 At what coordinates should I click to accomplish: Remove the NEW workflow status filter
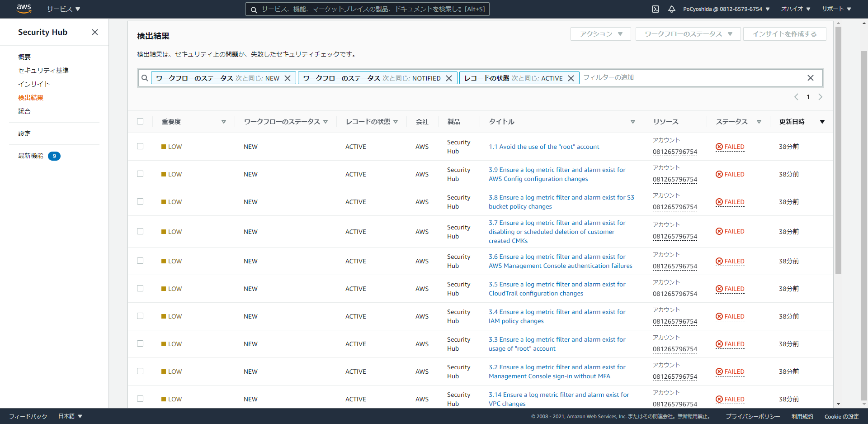click(x=288, y=78)
